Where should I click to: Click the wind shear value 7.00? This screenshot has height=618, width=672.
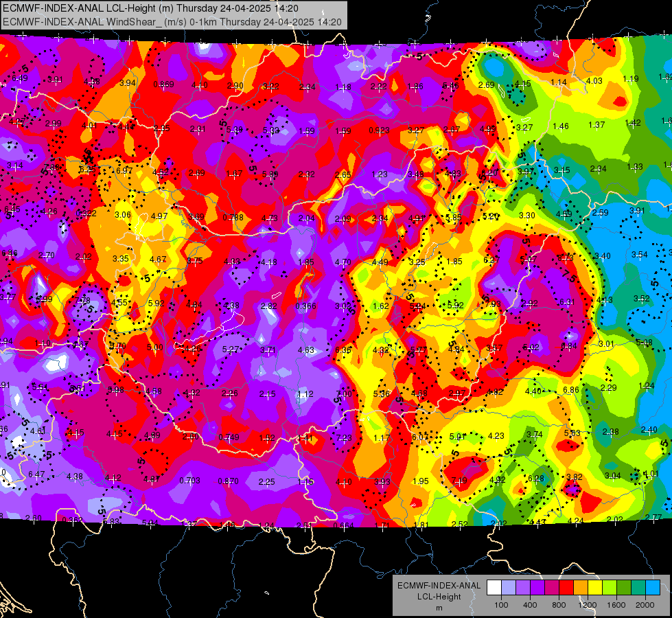344,393
